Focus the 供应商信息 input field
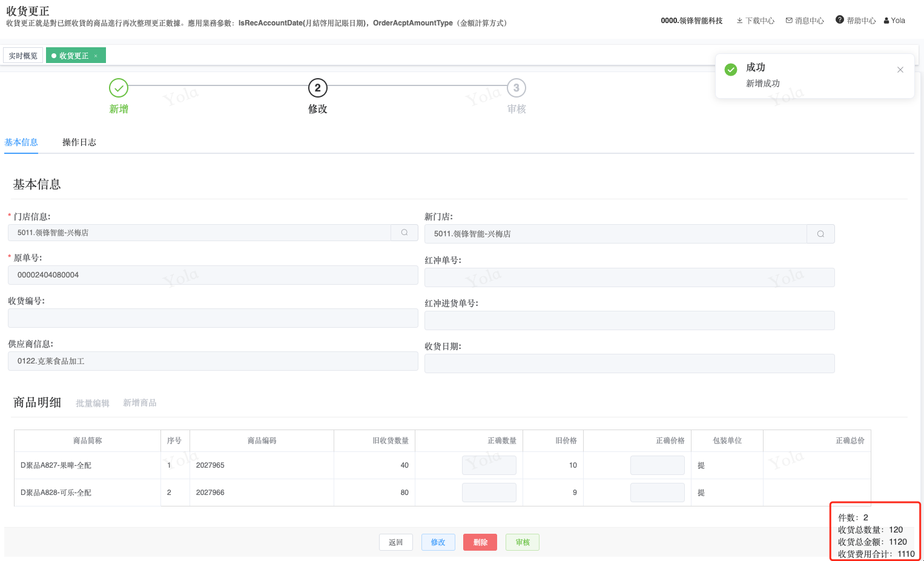Image resolution: width=924 pixels, height=561 pixels. (213, 361)
